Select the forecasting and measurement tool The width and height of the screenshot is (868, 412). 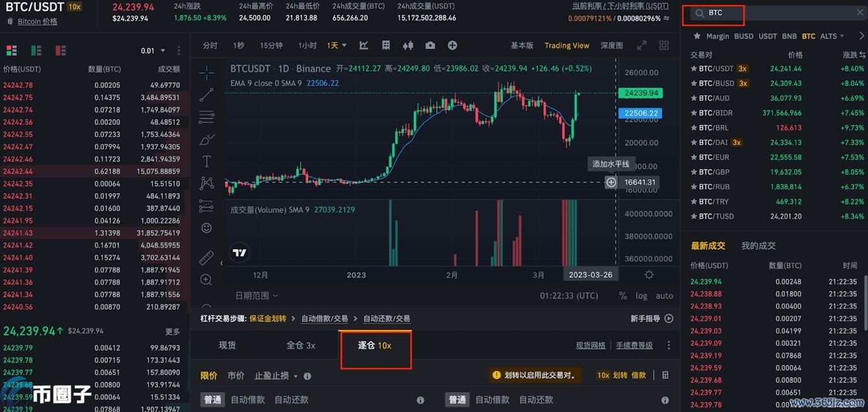click(206, 206)
